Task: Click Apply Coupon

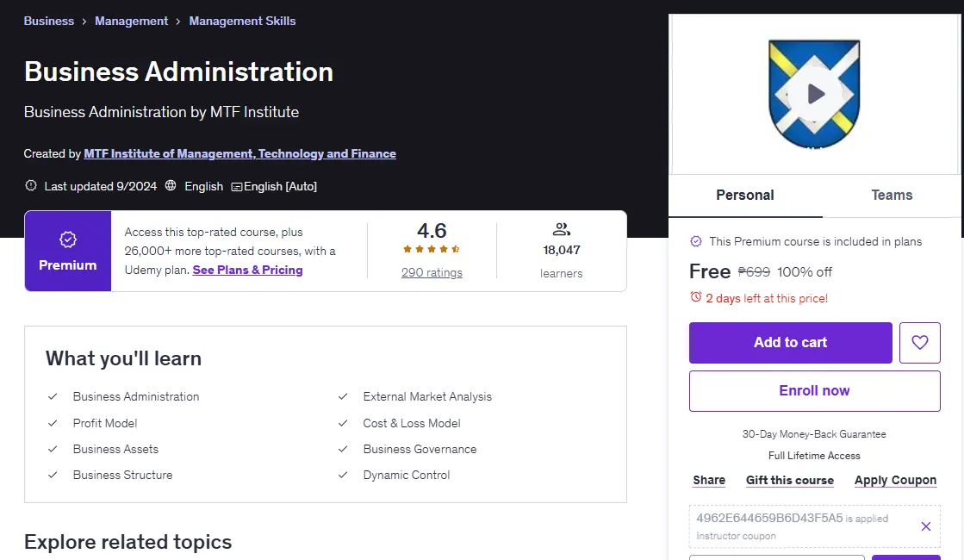Action: pos(895,480)
